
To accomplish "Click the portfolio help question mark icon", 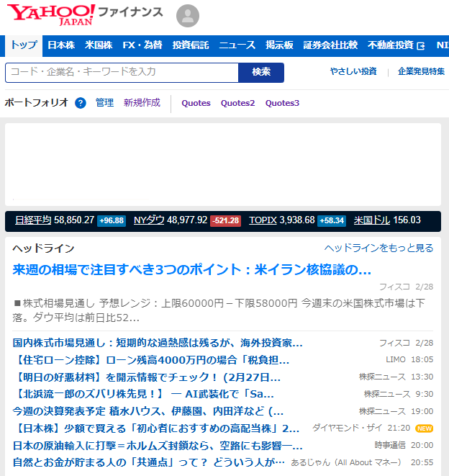I will (81, 103).
